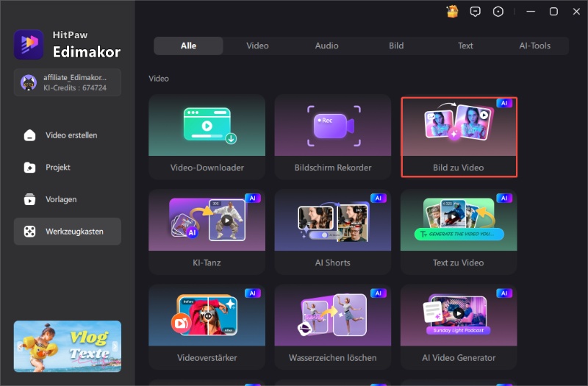Click the HitPaw Edimakor logo
The height and width of the screenshot is (386, 588).
click(x=29, y=44)
